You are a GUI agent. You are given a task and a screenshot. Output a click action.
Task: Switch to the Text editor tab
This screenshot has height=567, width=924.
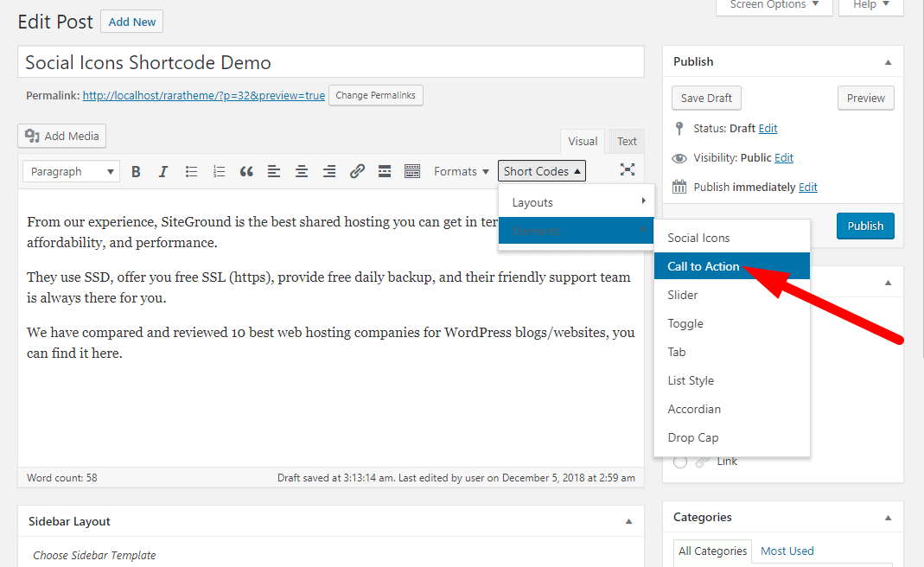point(627,142)
